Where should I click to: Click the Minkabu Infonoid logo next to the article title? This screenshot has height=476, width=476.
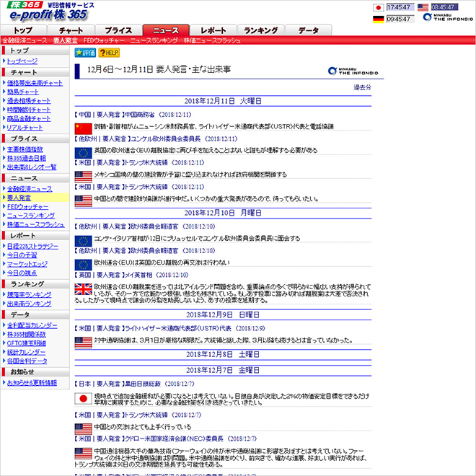pyautogui.click(x=353, y=71)
